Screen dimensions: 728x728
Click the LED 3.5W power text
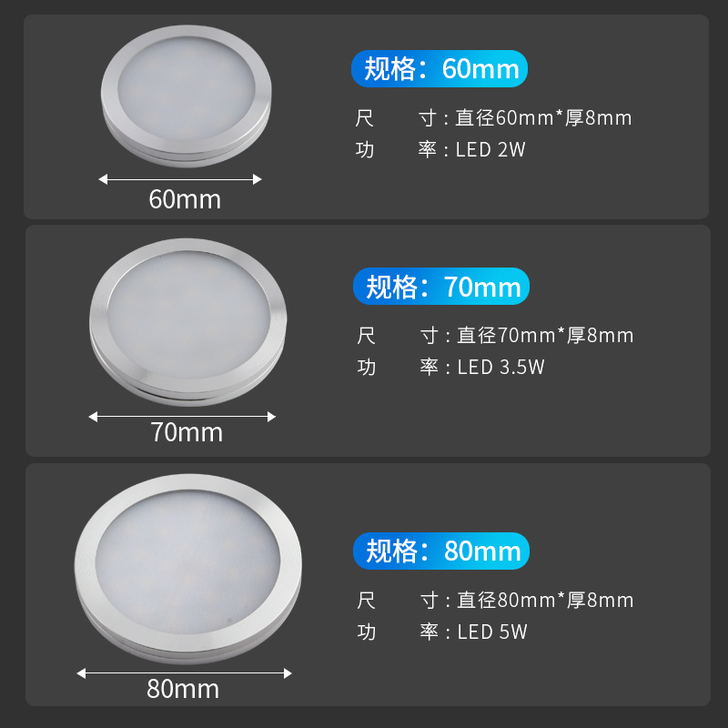(x=500, y=368)
